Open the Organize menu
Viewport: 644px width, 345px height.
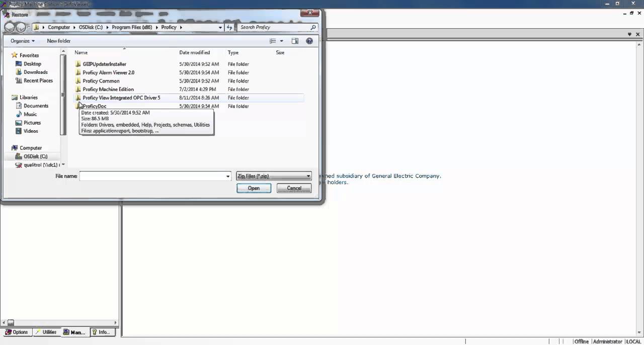(x=23, y=41)
